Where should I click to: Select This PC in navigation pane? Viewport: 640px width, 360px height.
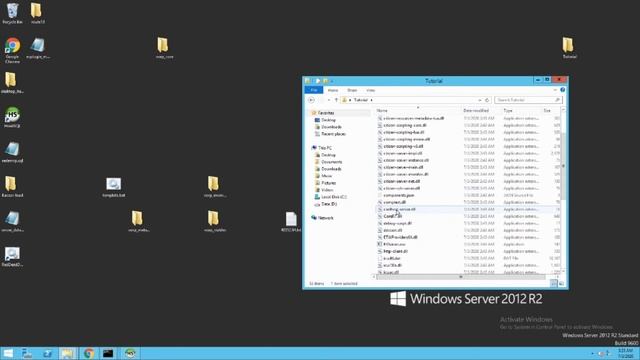click(x=322, y=148)
